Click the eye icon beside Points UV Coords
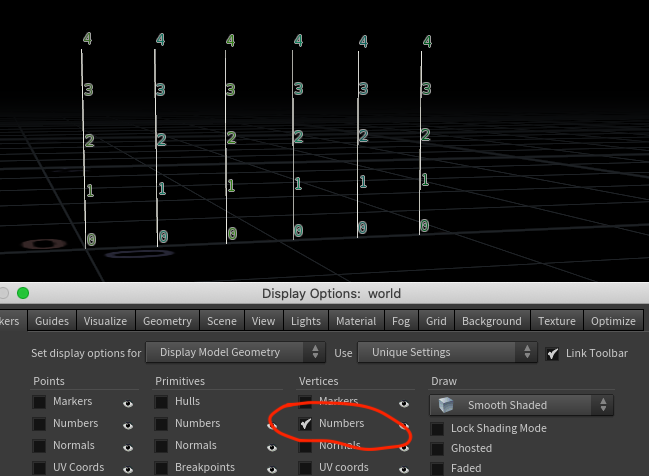This screenshot has height=476, width=649. (x=128, y=470)
